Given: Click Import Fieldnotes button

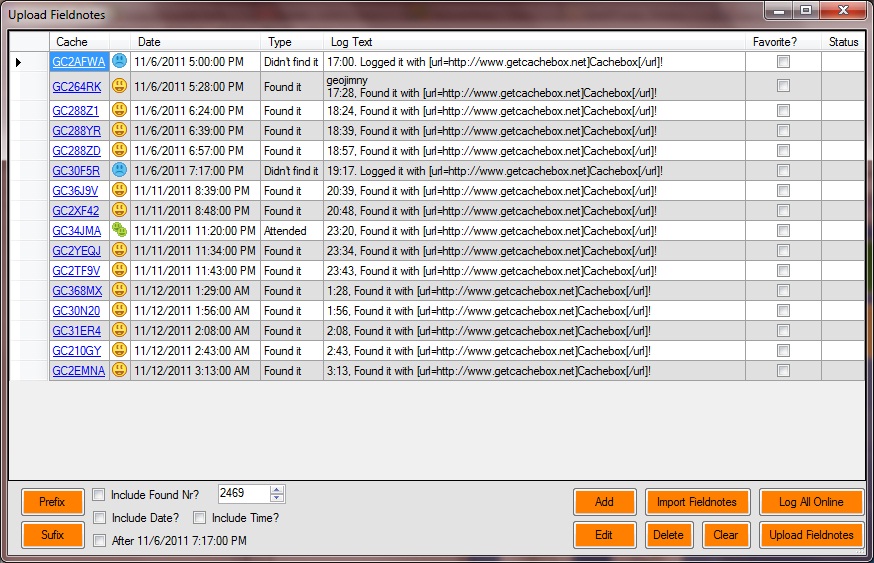Looking at the screenshot, I should (x=697, y=502).
